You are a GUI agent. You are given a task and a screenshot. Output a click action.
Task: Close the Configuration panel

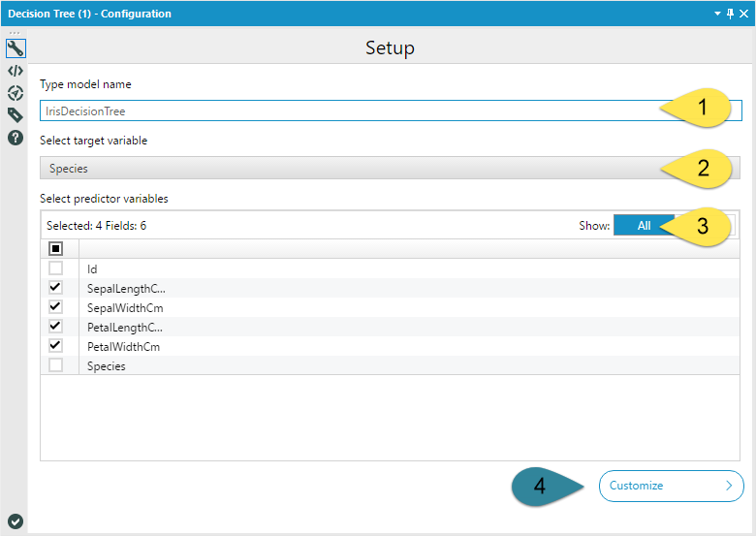click(744, 14)
